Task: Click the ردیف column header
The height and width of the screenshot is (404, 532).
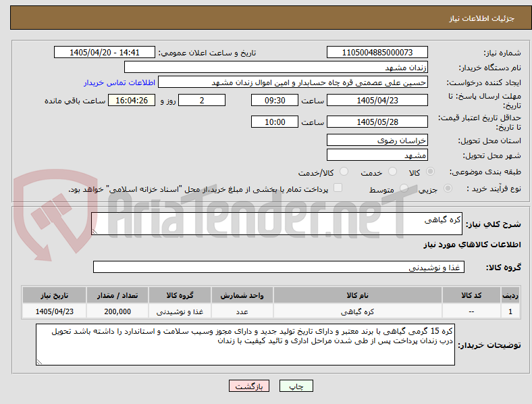Action: pyautogui.click(x=510, y=295)
